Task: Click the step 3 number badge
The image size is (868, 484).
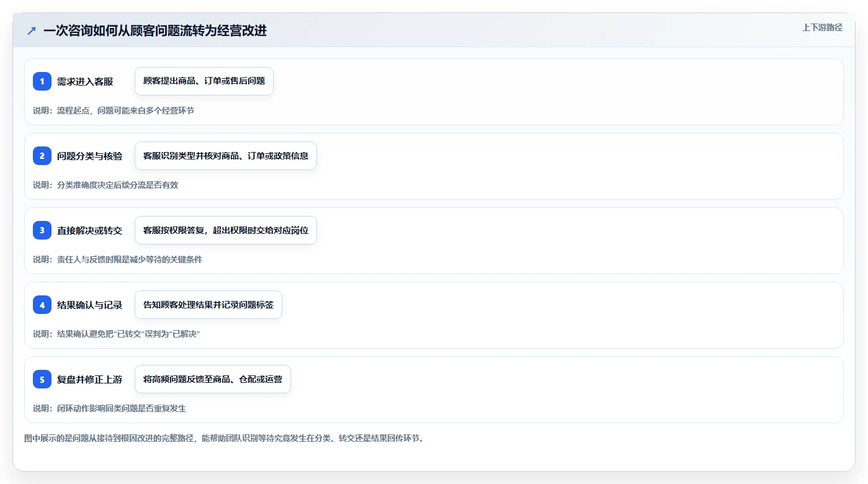Action: [x=42, y=230]
